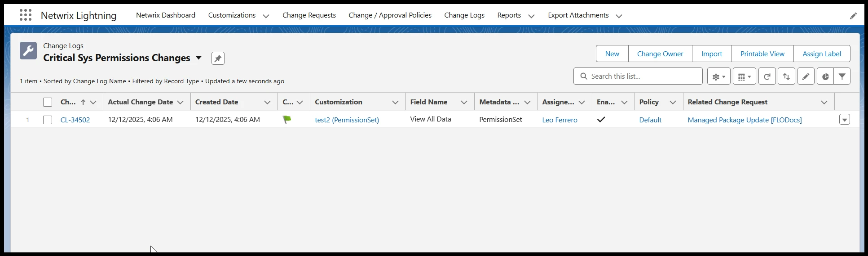Check the box for row CL-34502
The image size is (868, 256).
pos(48,120)
